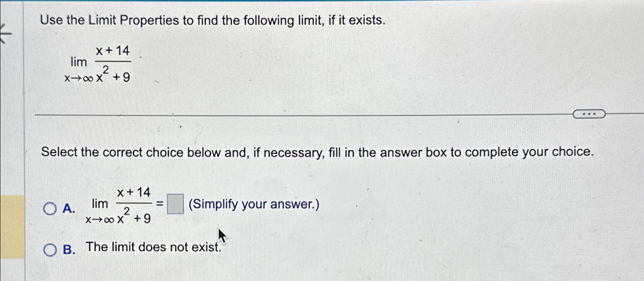Screen dimensions: 644x281
Task: Select choice B, the limit does not exist
Action: point(50,250)
